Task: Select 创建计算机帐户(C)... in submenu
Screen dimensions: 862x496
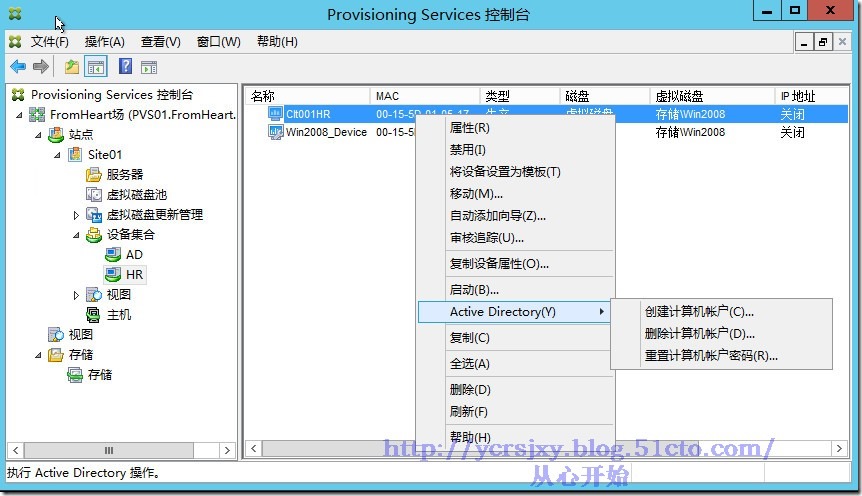Action: point(721,312)
